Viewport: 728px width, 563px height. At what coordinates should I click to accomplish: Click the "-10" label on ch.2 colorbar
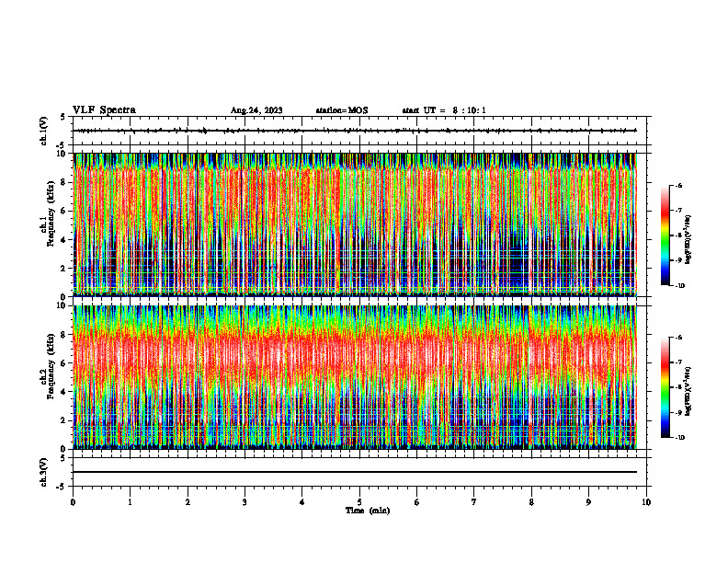(x=680, y=438)
